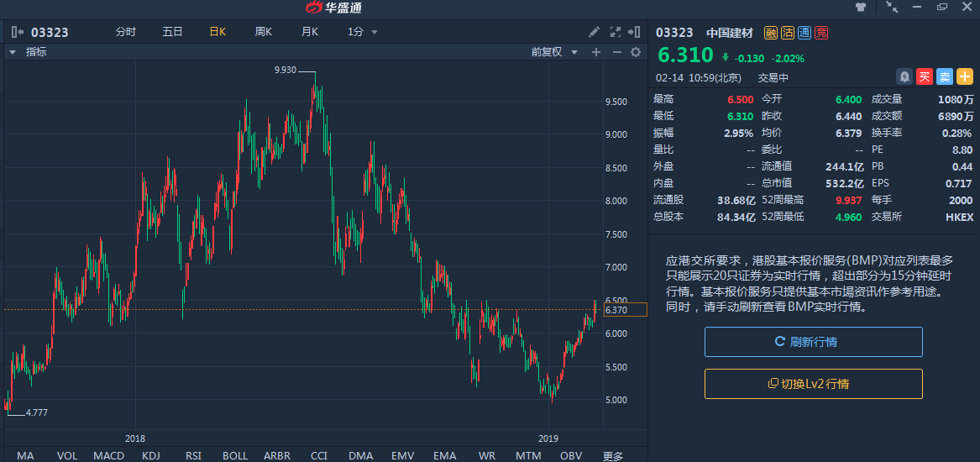Click the 竞 auction badge
This screenshot has width=980, height=462.
point(821,33)
